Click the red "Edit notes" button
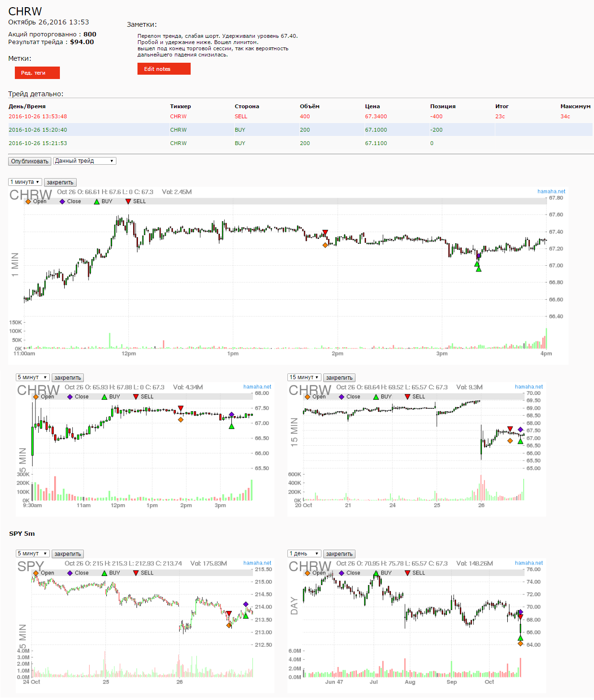The height and width of the screenshot is (700, 594). (x=164, y=69)
